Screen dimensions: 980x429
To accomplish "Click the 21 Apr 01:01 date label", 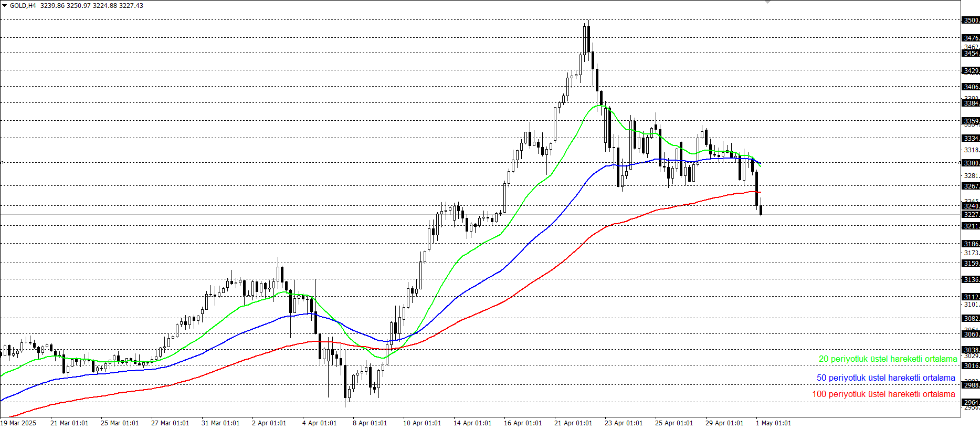I will tap(573, 423).
